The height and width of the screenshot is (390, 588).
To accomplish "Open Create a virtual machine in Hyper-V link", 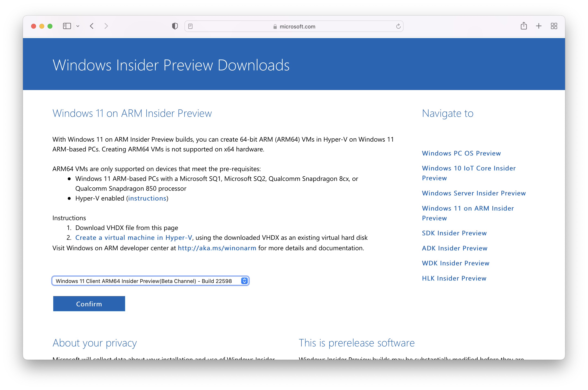I will 134,238.
